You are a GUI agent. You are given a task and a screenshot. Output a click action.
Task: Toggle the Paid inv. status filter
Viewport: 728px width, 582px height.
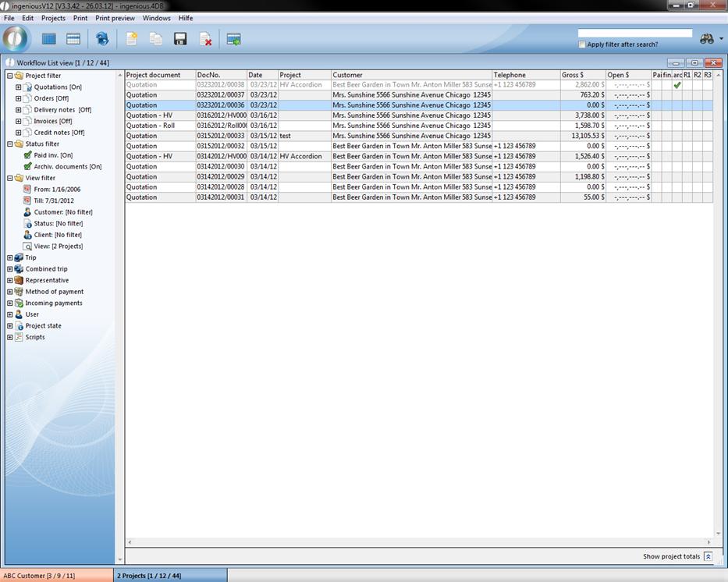tap(28, 155)
